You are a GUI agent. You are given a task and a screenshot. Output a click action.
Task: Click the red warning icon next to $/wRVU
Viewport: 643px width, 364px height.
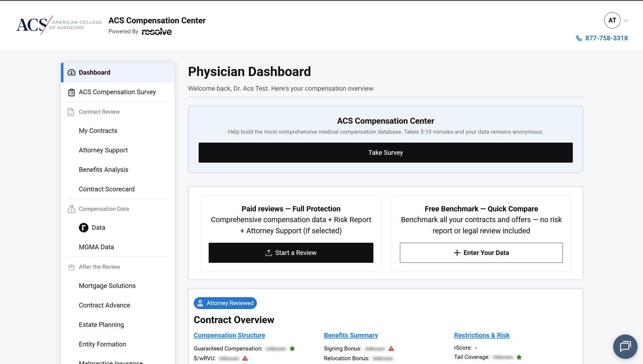[245, 358]
